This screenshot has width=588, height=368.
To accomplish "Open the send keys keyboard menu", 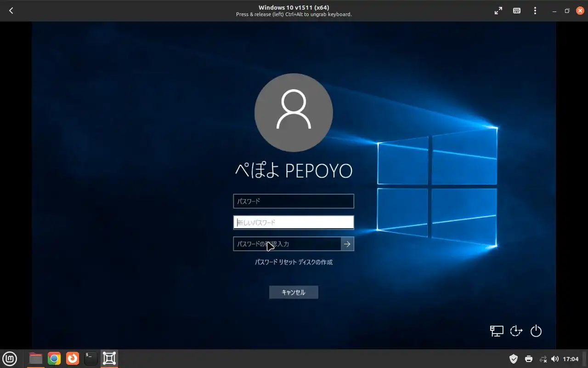I will click(x=517, y=11).
